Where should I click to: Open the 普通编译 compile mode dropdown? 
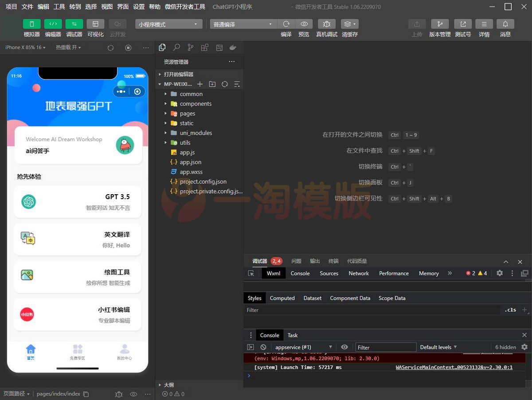243,24
